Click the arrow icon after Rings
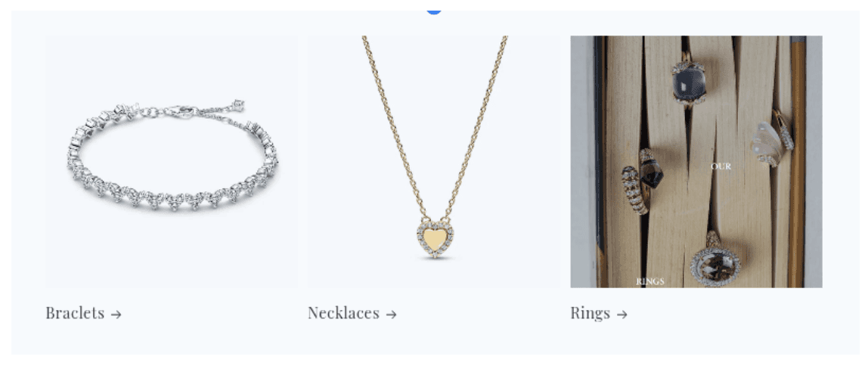Image resolution: width=868 pixels, height=366 pixels. (x=622, y=315)
